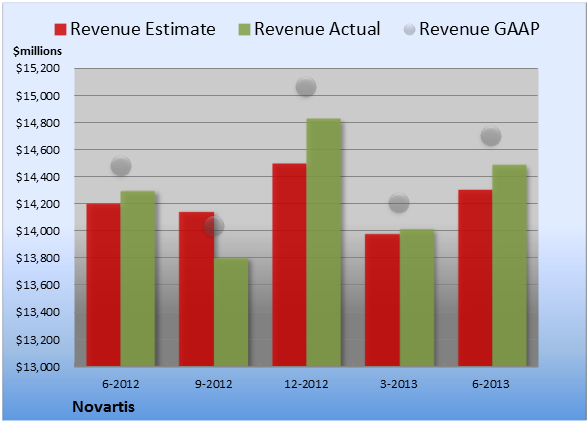The height and width of the screenshot is (422, 588).
Task: Click the "$13,800" y-axis value
Action: 38,258
